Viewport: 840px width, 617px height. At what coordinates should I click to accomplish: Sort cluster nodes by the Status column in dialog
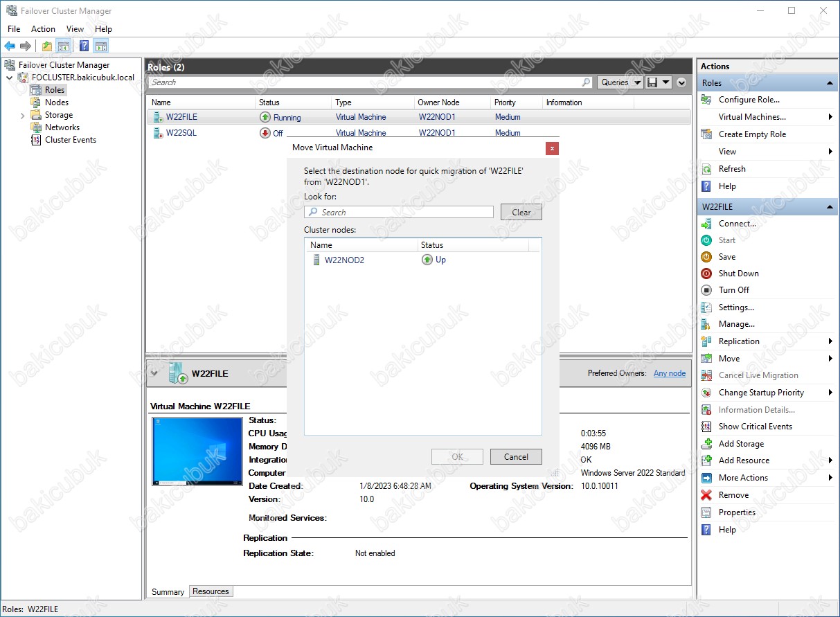point(473,245)
